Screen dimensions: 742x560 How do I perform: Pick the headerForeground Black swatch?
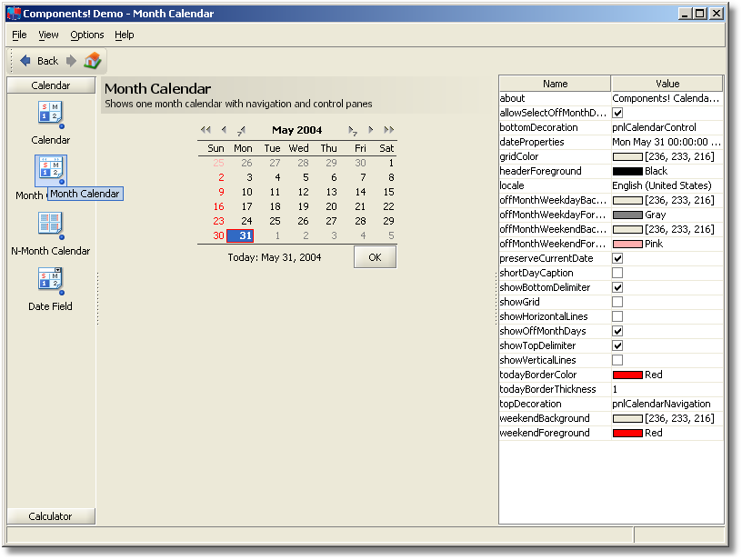tap(627, 171)
